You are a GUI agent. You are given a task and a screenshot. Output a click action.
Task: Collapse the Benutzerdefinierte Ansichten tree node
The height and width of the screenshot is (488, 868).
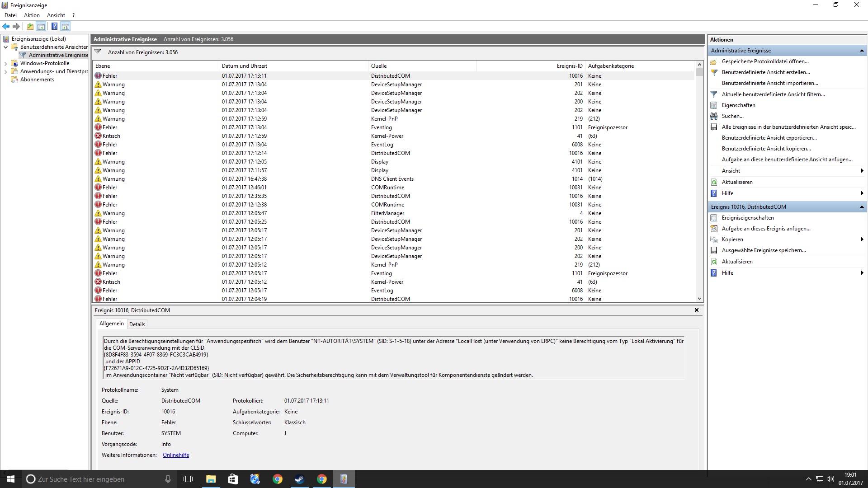click(x=5, y=47)
